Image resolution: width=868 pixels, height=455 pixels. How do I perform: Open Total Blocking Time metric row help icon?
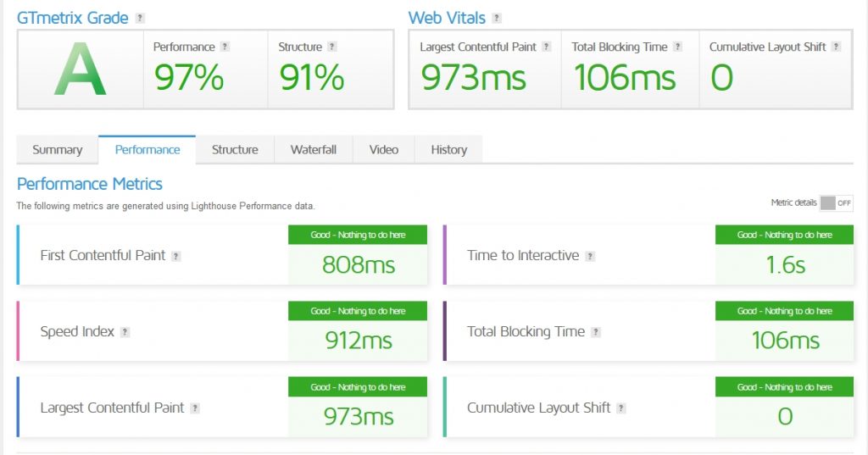pyautogui.click(x=596, y=332)
